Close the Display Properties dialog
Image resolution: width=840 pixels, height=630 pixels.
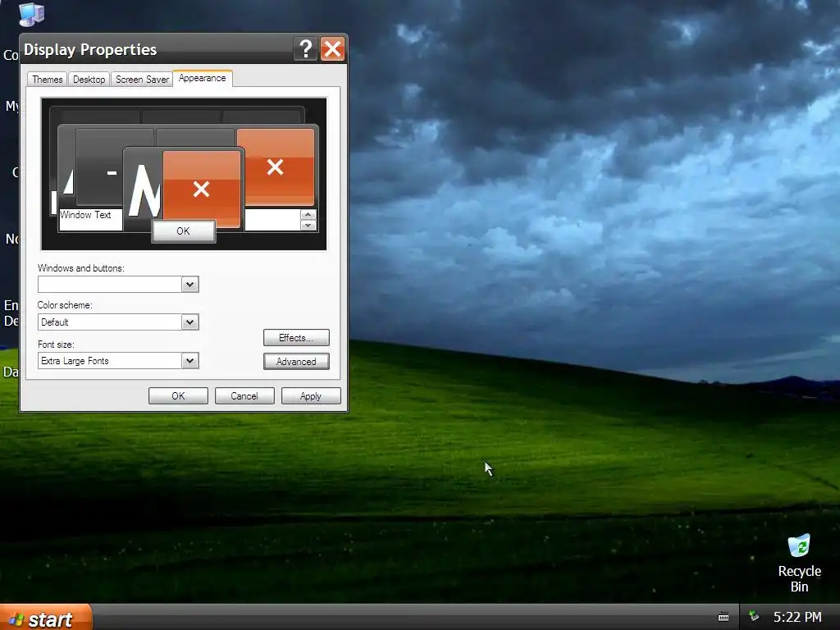click(x=333, y=49)
